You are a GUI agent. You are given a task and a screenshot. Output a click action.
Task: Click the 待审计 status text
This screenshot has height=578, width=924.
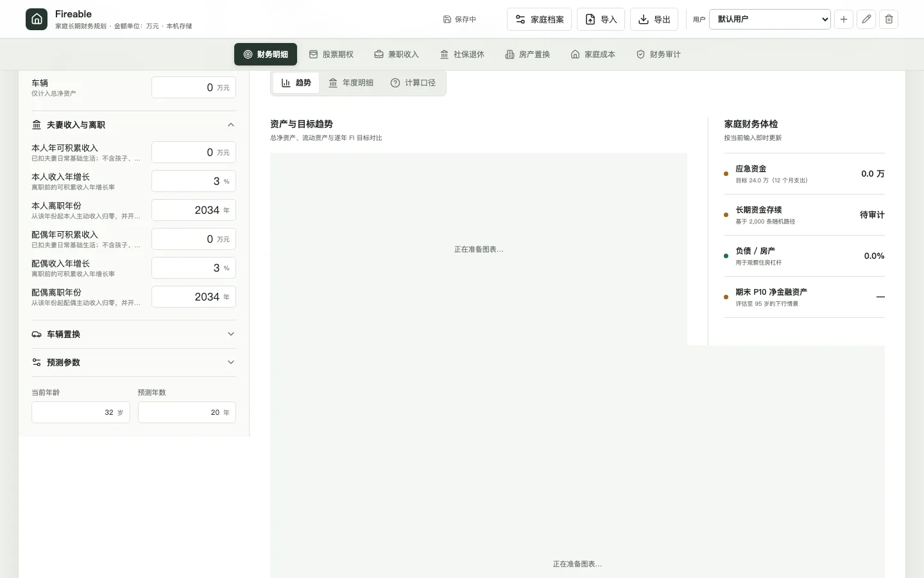[x=872, y=215]
